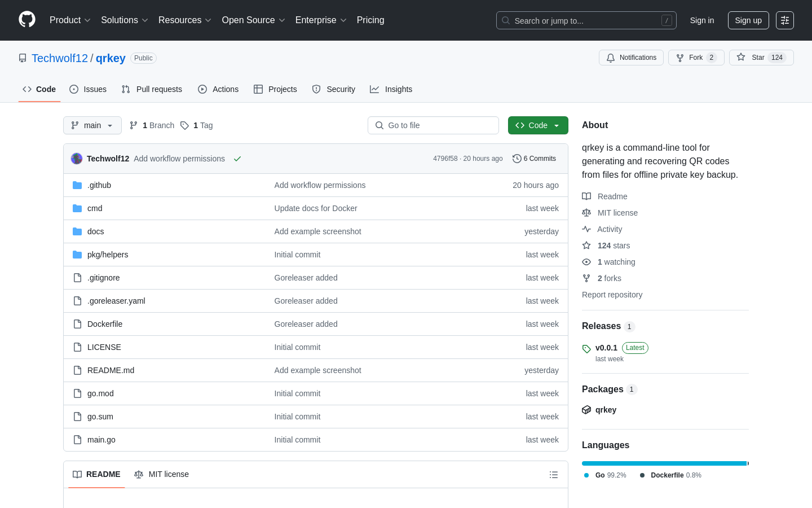Click the main.go file icon

[x=77, y=440]
